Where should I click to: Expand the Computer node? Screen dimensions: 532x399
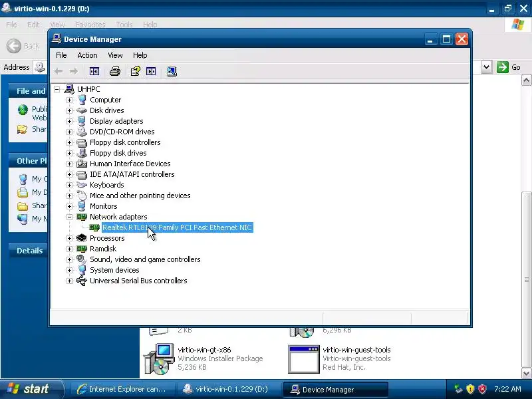[x=69, y=100]
